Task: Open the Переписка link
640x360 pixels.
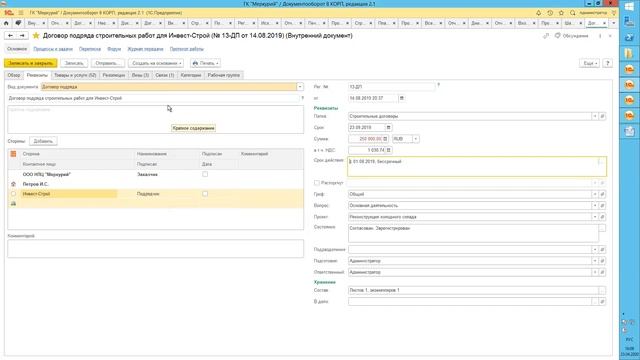Action: (x=90, y=49)
